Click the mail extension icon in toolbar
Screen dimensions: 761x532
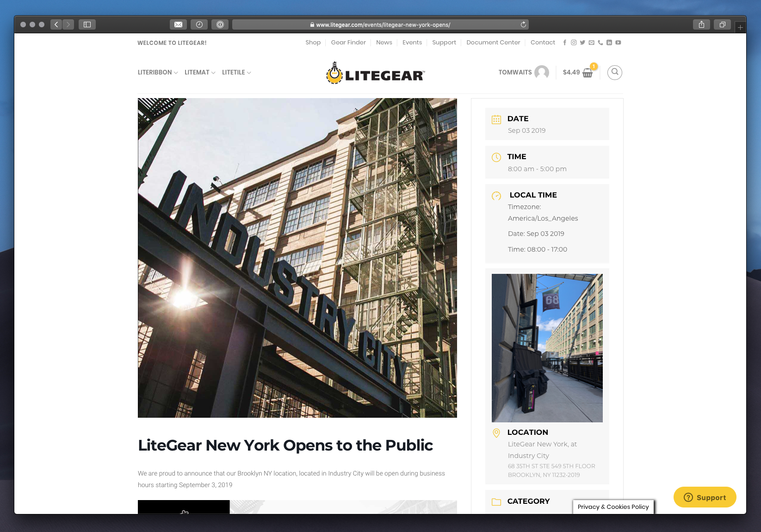coord(178,25)
